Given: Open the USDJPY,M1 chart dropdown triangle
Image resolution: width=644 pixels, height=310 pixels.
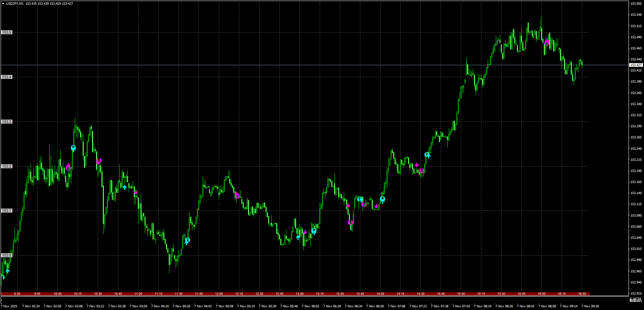Looking at the screenshot, I should pos(3,4).
